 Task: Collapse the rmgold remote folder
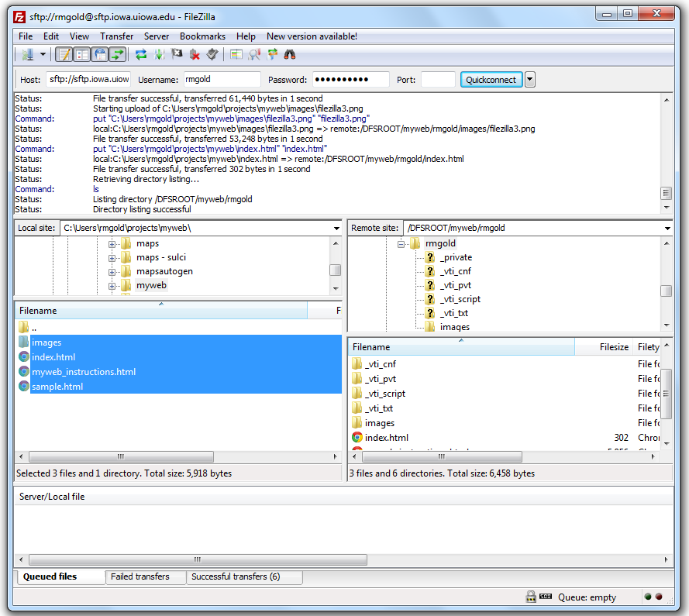(x=401, y=244)
